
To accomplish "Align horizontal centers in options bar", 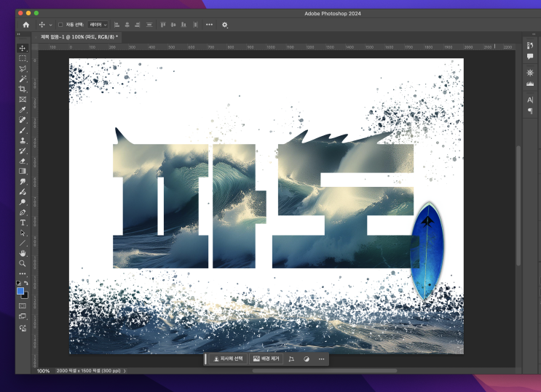I will coord(127,25).
